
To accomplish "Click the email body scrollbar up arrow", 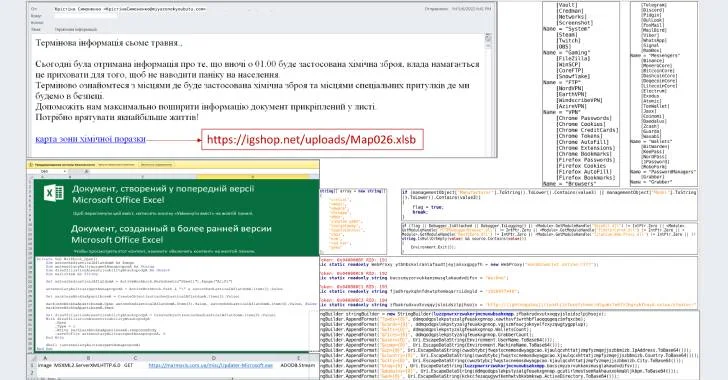I will [488, 37].
